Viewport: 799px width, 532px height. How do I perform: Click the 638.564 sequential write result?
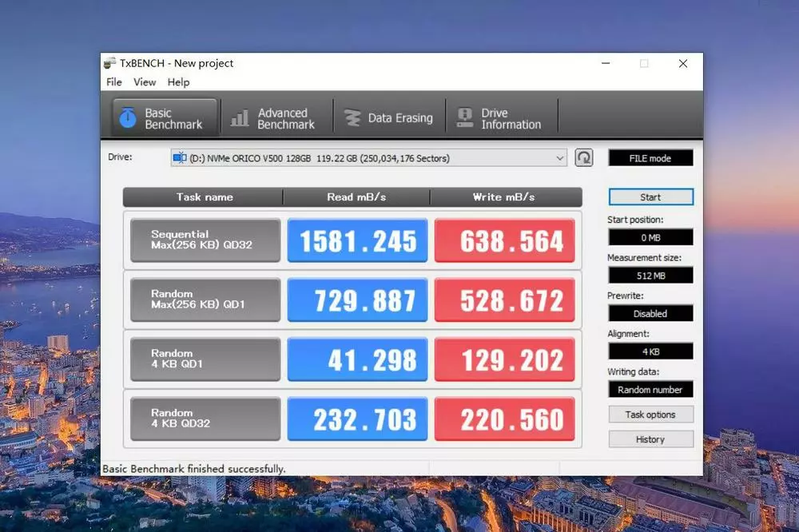[504, 240]
